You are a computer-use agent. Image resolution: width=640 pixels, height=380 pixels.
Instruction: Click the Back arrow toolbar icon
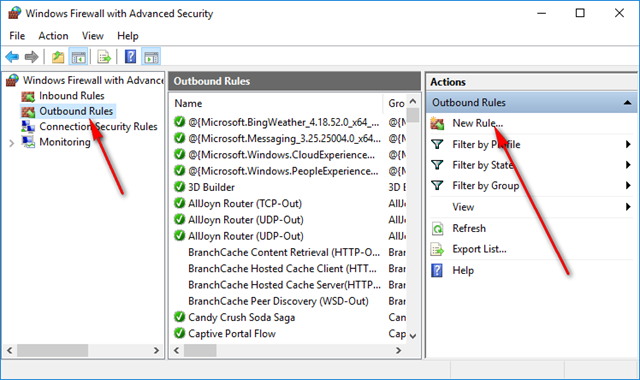click(12, 57)
